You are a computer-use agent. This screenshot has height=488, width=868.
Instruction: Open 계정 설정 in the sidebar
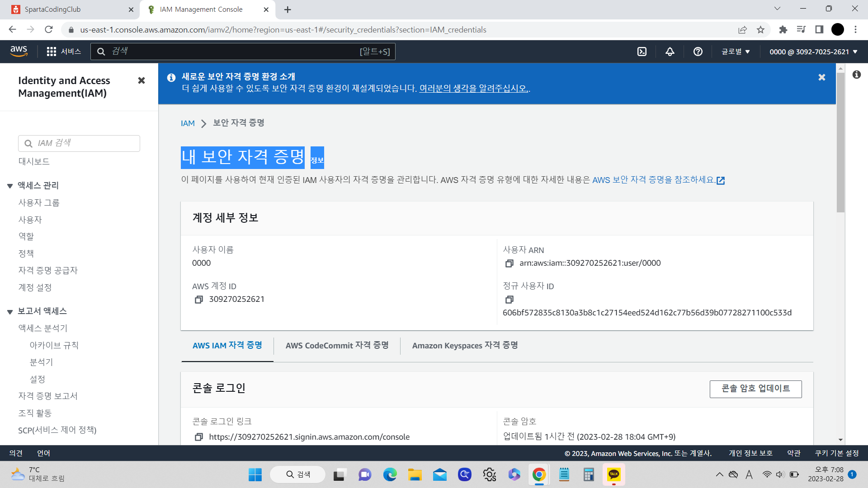35,288
